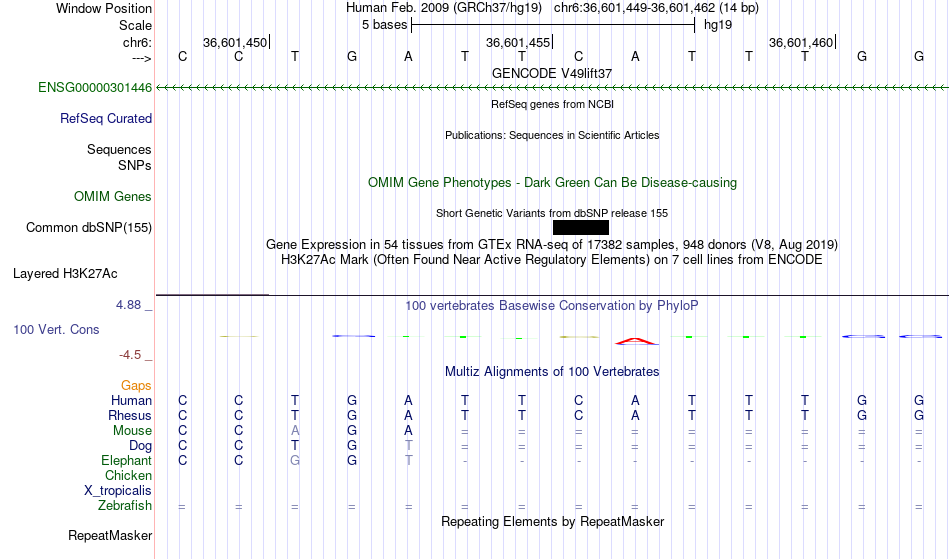Click the 100 Vert. Cons track label
Image resolution: width=950 pixels, height=559 pixels.
pos(56,329)
